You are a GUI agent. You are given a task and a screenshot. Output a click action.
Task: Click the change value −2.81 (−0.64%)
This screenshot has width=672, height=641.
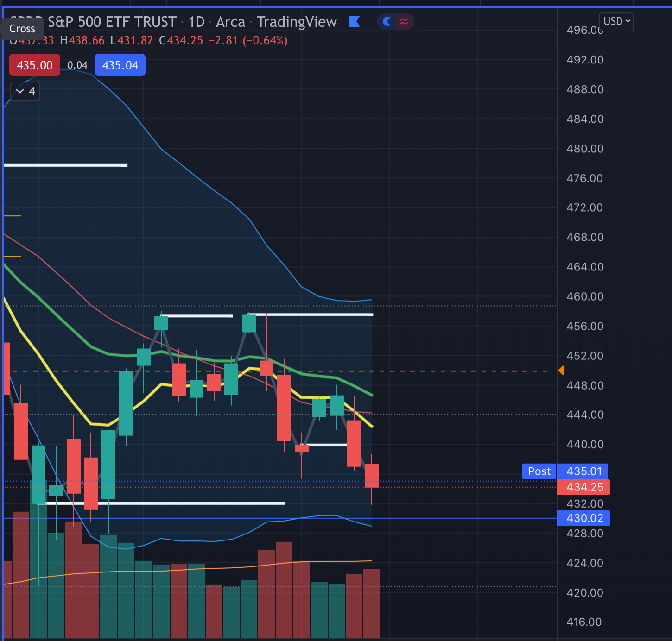[248, 41]
